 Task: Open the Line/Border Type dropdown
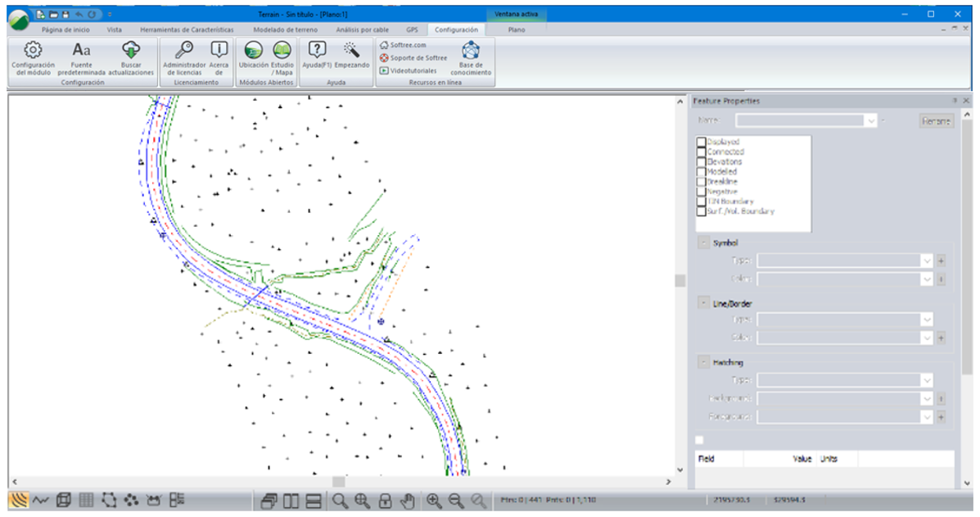click(927, 319)
